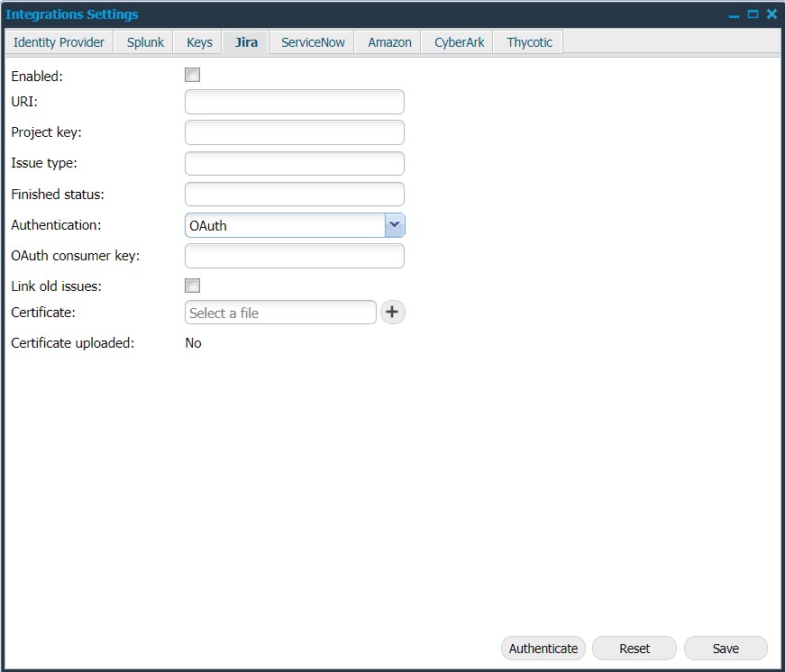Maximize the Integrations Settings window
The height and width of the screenshot is (672, 785).
pyautogui.click(x=753, y=14)
